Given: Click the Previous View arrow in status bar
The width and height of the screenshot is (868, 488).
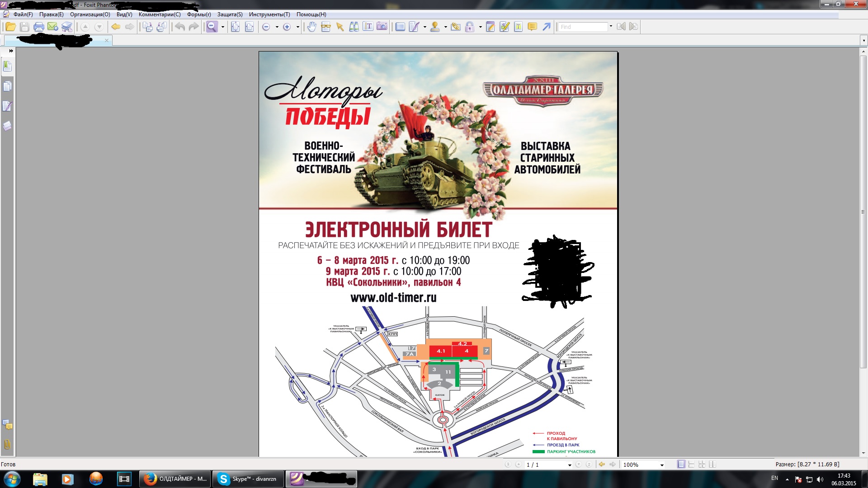Looking at the screenshot, I should 602,465.
